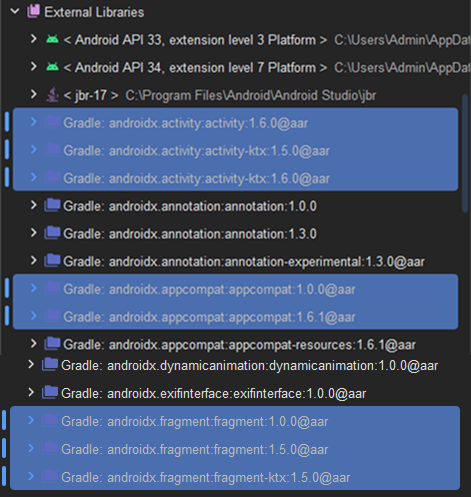471x497 pixels.
Task: Expand androidx.activity:activity:1.6.0@aar library
Action: tap(33, 122)
